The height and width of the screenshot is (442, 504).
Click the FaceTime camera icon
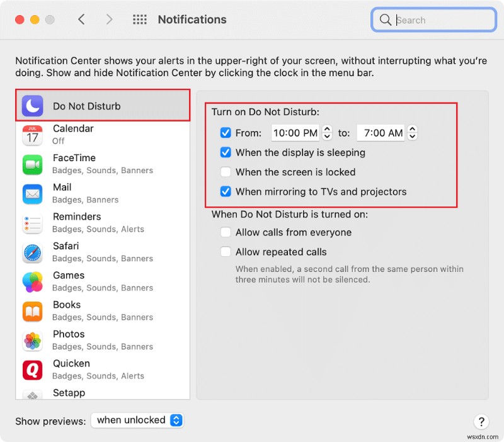tap(33, 164)
